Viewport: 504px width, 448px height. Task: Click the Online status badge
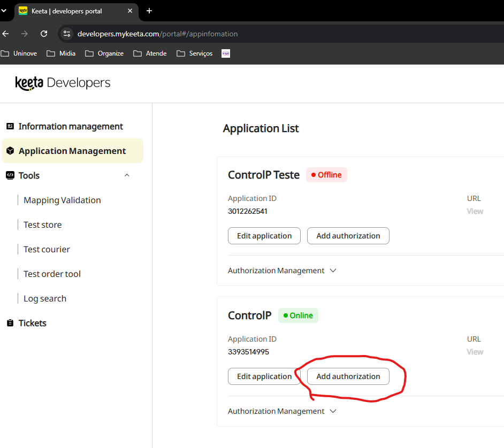pyautogui.click(x=299, y=315)
